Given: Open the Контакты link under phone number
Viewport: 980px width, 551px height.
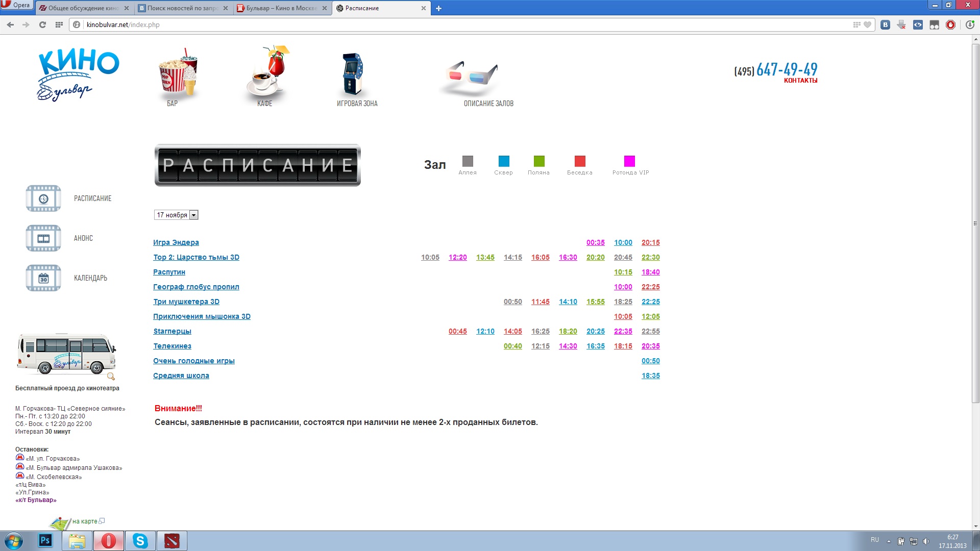Looking at the screenshot, I should [800, 81].
